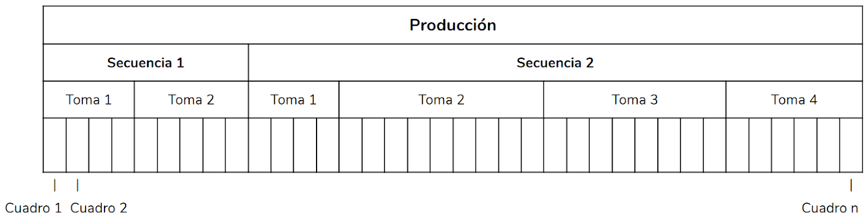Click the tick mark above Cuadro 1
The width and height of the screenshot is (868, 218).
[x=54, y=185]
